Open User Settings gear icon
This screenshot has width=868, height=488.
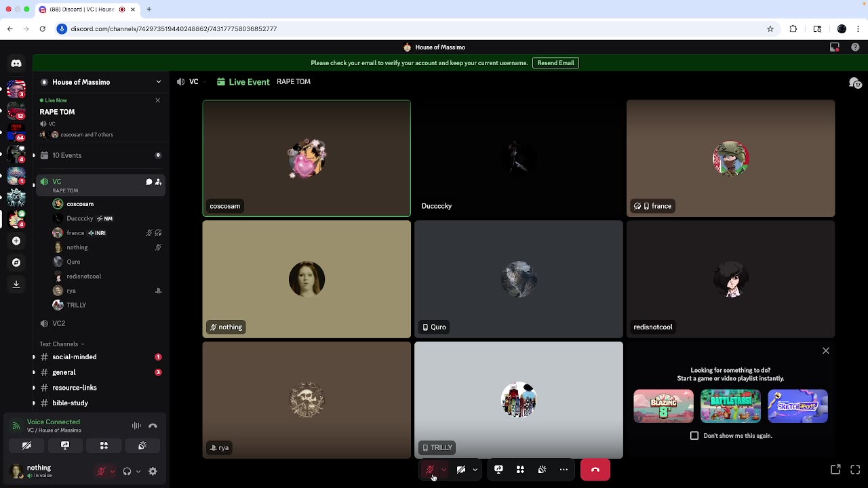point(153,471)
